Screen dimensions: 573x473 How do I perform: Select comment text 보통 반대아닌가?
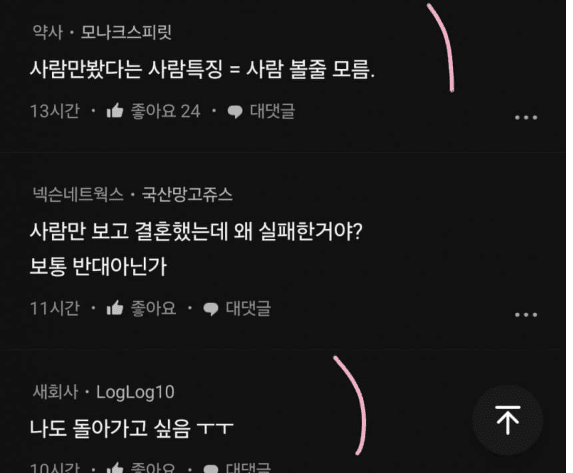pos(98,266)
